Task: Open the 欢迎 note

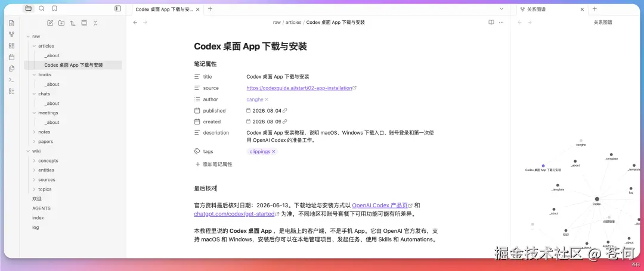Action: click(x=37, y=199)
